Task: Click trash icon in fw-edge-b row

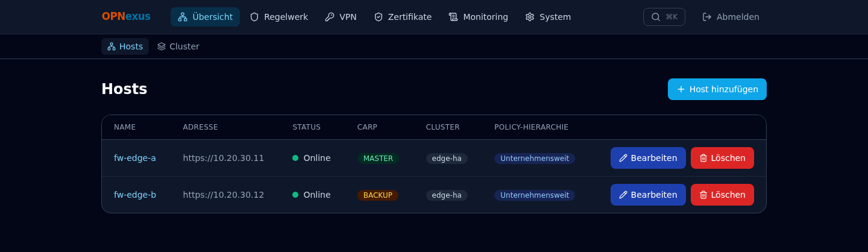Action: 703,195
